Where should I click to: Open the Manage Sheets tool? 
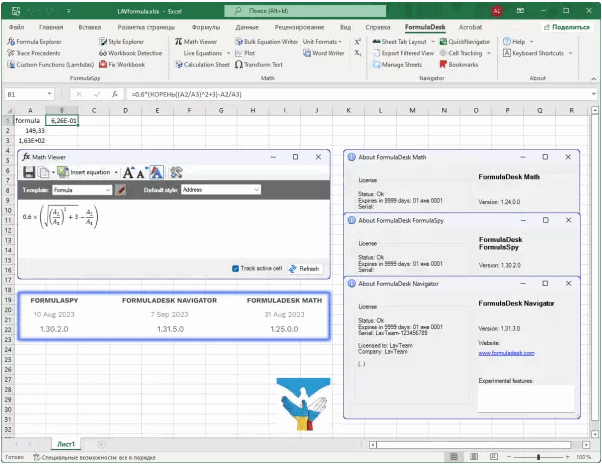(x=397, y=64)
